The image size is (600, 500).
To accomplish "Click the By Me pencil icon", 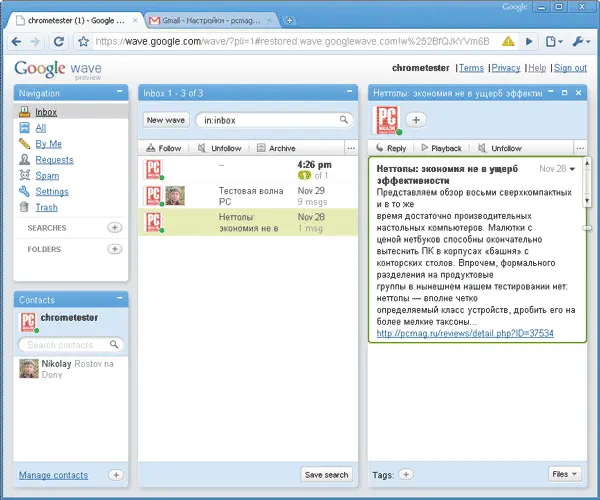I will 24,143.
